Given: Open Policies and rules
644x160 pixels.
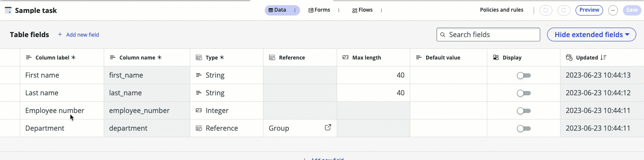Looking at the screenshot, I should click(x=502, y=10).
